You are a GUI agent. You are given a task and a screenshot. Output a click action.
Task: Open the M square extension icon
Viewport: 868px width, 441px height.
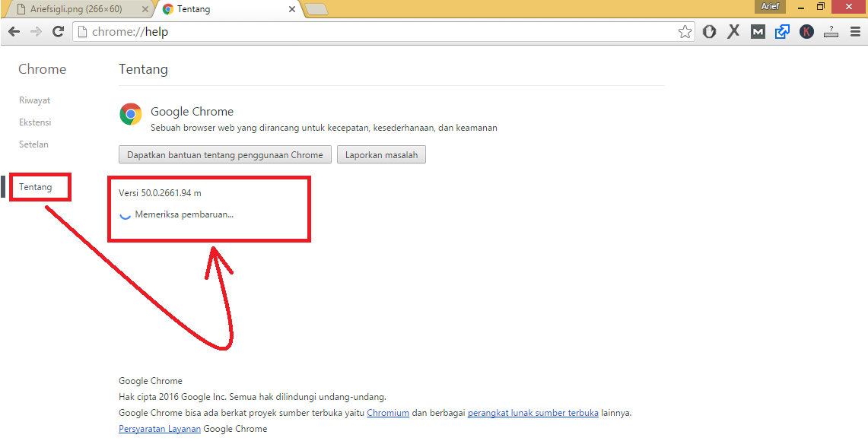click(x=758, y=32)
